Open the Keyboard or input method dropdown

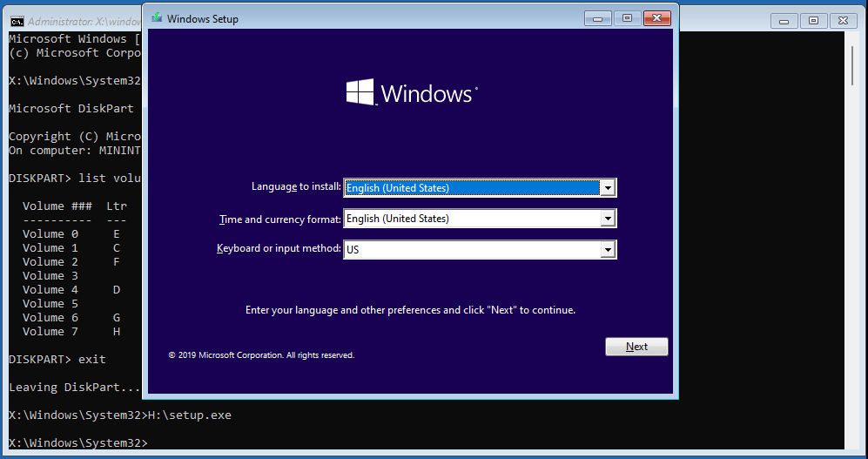(608, 250)
